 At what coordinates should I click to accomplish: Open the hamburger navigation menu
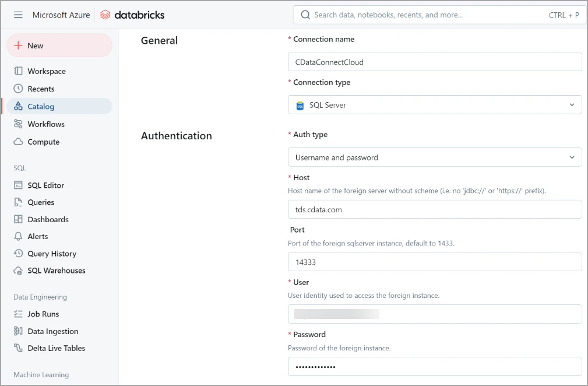(18, 15)
